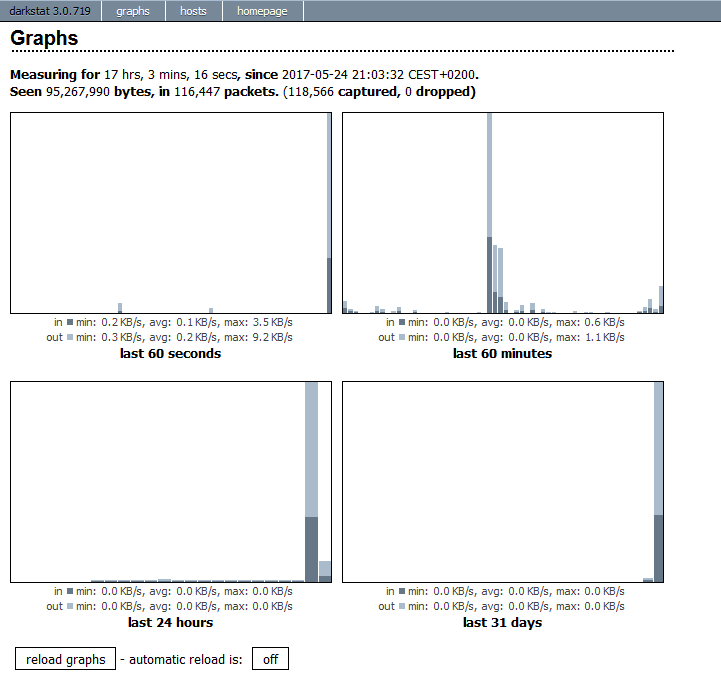
Task: Click the 'in' legend square under last 60 minutes
Action: pos(402,323)
